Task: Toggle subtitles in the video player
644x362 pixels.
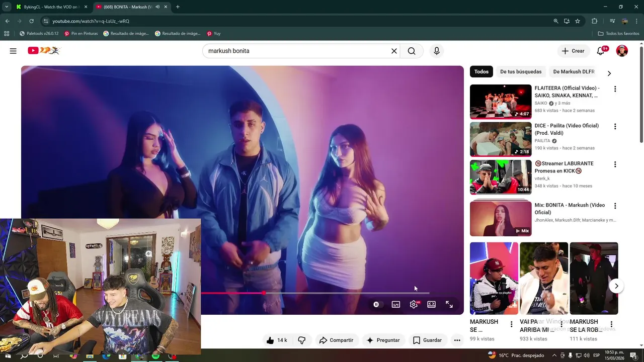Action: tap(396, 304)
